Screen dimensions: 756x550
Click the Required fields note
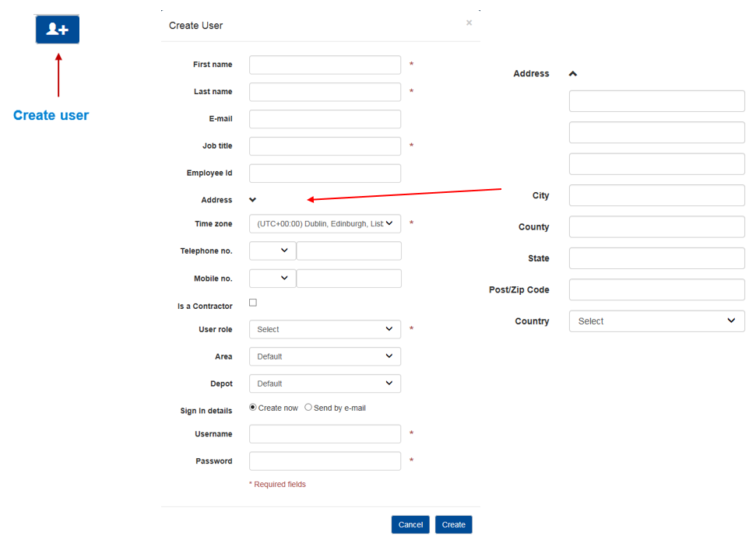click(x=277, y=485)
